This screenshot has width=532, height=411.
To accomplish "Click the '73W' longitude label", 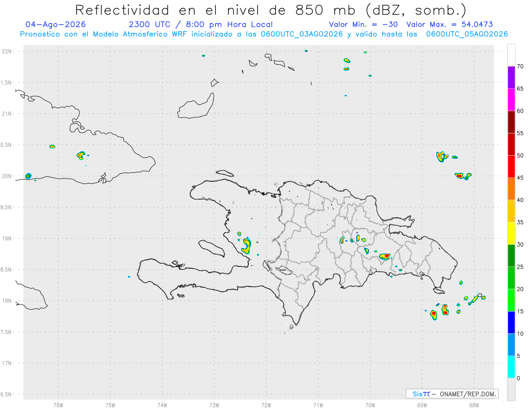I will 214,405.
